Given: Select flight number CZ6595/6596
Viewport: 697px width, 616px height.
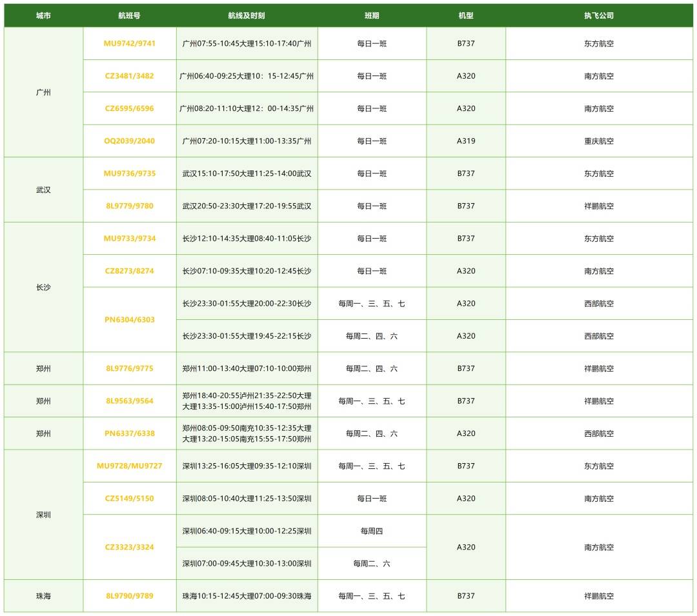Looking at the screenshot, I should pos(130,108).
